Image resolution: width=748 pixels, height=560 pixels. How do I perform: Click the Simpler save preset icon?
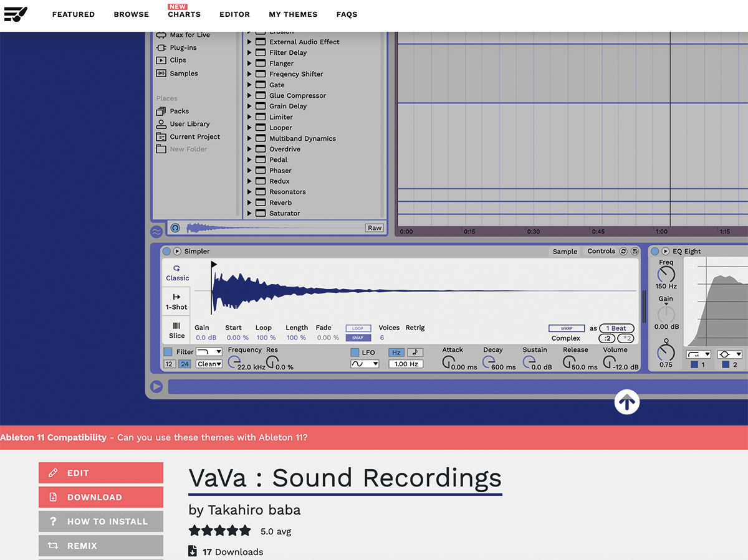pos(635,251)
